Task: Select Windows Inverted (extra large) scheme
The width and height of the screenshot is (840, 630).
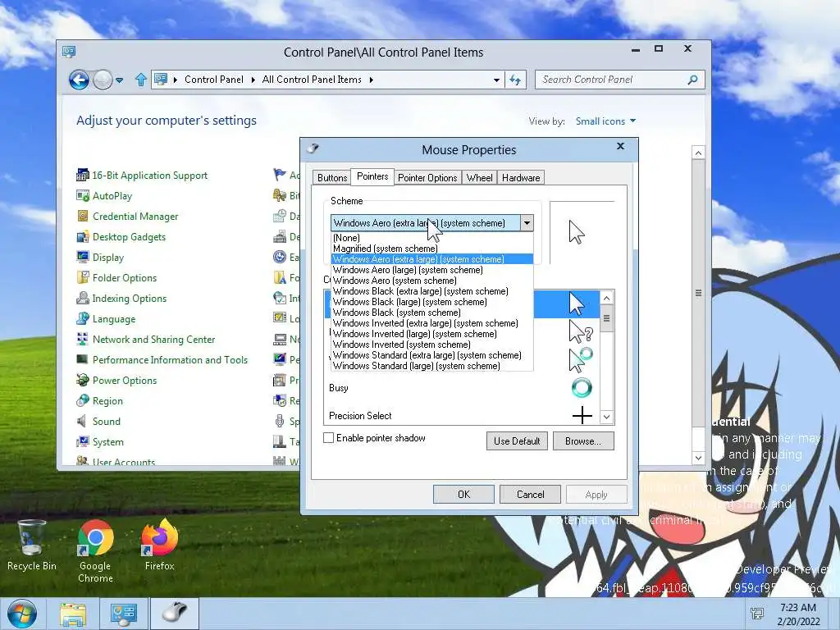Action: [431, 323]
